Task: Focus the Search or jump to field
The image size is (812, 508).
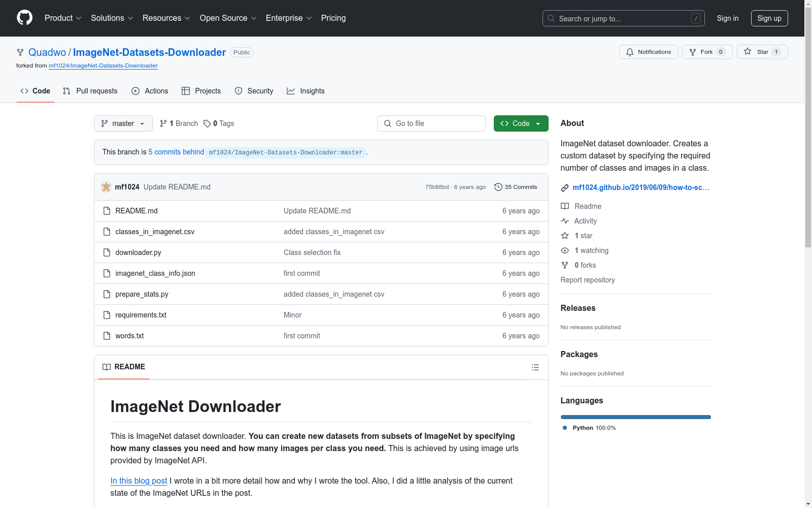Action: click(623, 18)
